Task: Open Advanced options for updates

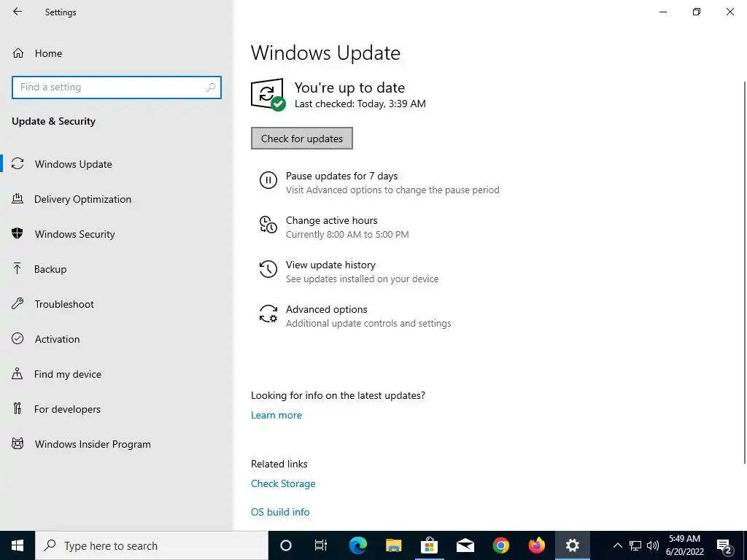Action: click(326, 309)
